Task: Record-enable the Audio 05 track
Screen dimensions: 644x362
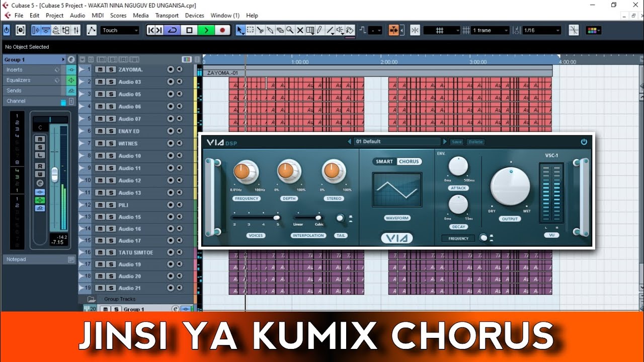Action: tap(171, 94)
